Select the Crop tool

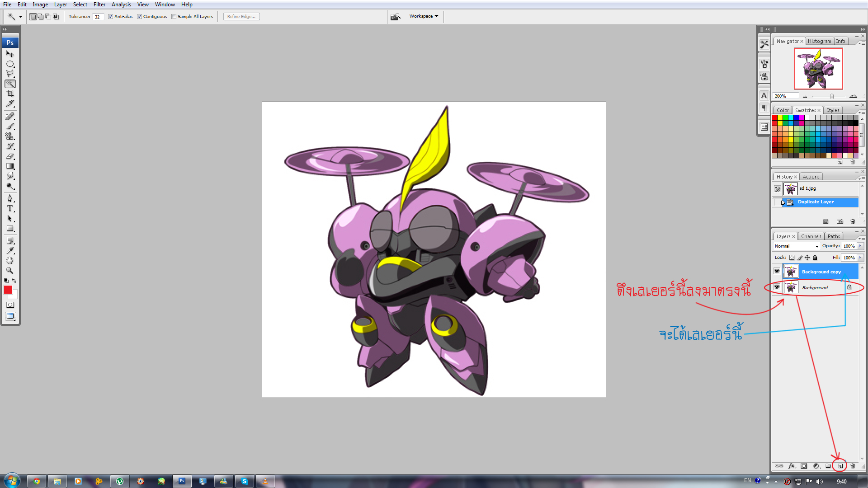coord(10,94)
